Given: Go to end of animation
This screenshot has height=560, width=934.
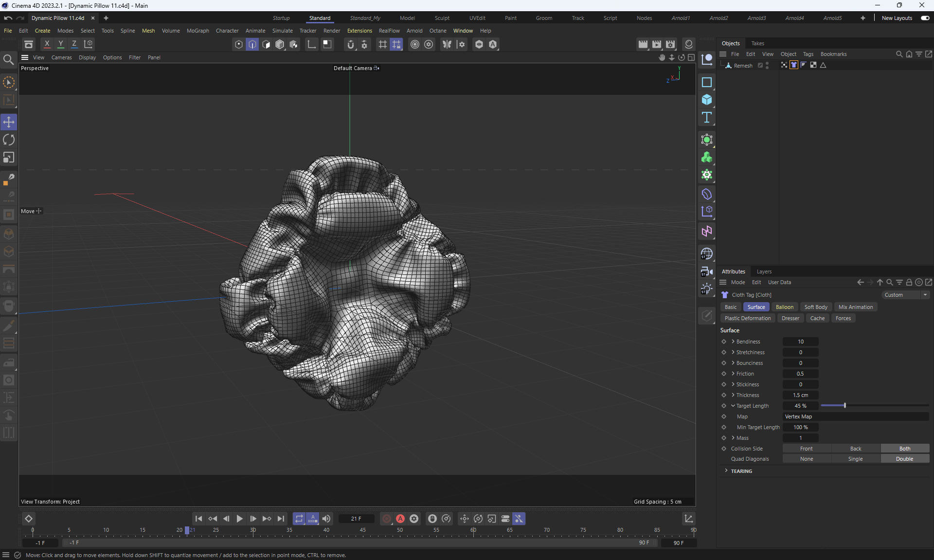Looking at the screenshot, I should coord(281,519).
